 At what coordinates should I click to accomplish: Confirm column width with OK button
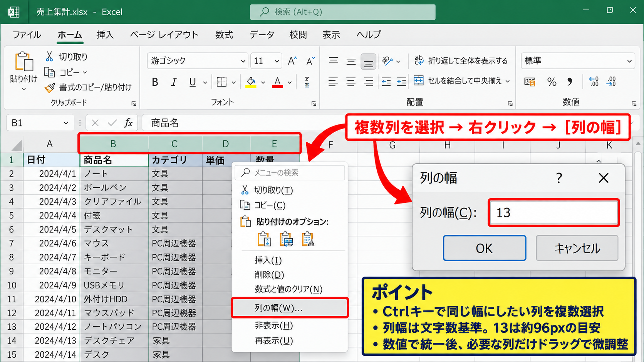485,248
